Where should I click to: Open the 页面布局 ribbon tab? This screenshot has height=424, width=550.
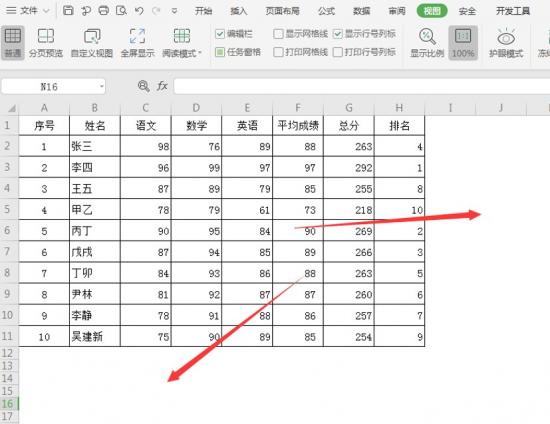click(282, 11)
